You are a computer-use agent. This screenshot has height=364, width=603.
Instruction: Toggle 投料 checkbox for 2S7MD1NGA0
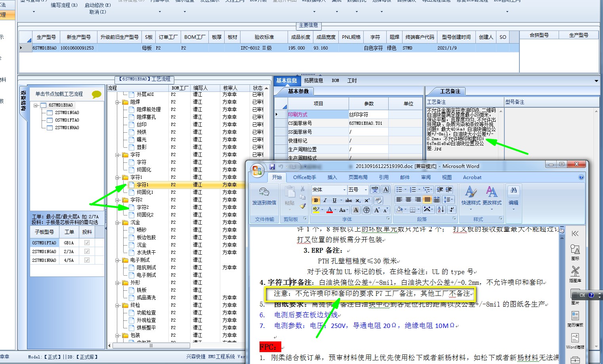(87, 252)
